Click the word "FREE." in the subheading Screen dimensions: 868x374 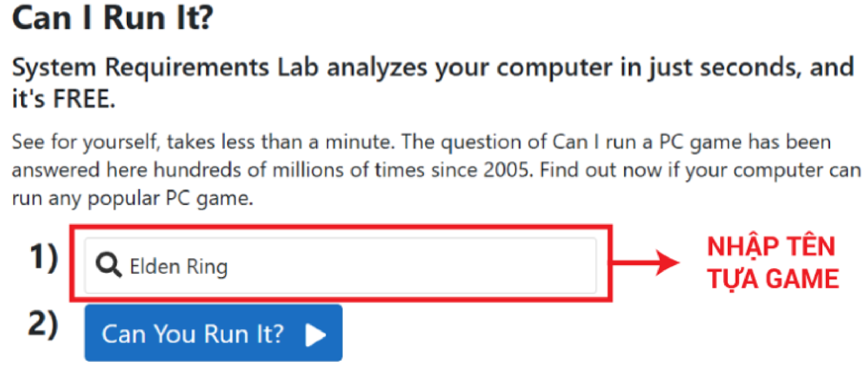point(84,99)
